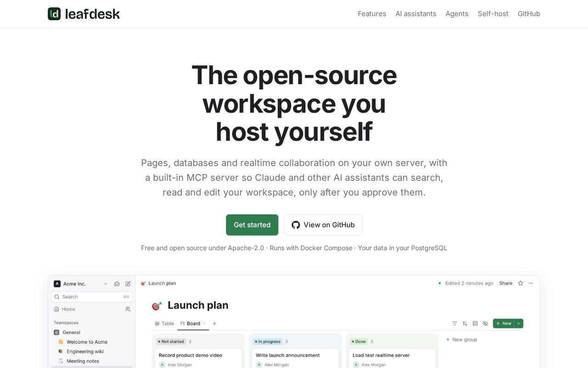Click the green Get started button

click(252, 225)
